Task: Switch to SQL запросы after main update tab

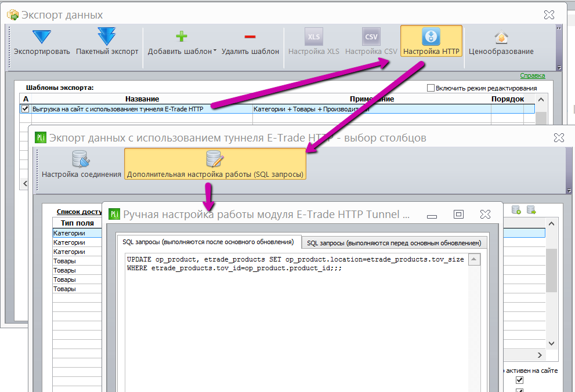Action: click(x=208, y=242)
